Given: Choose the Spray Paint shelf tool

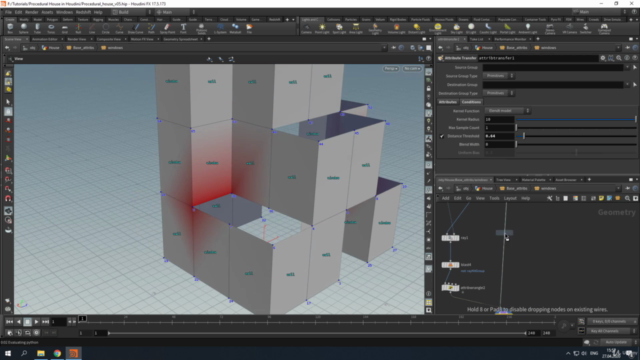Looking at the screenshot, I should click(167, 28).
